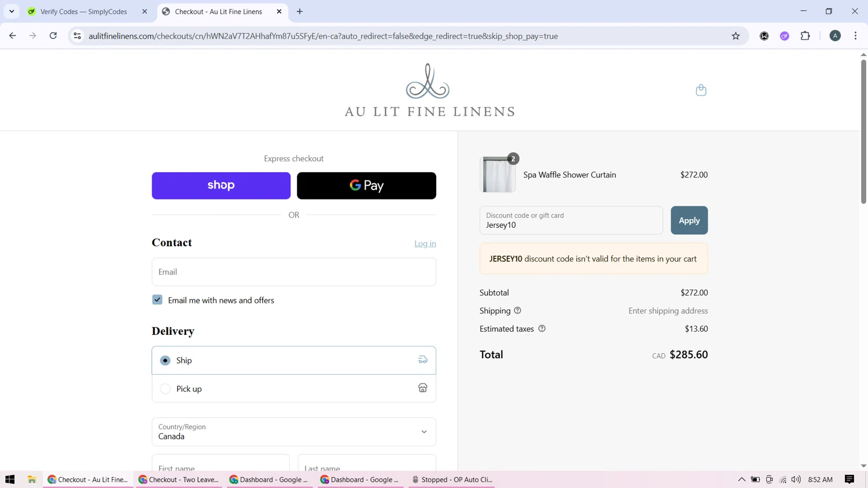This screenshot has width=868, height=488.
Task: Click the store icon in Pick up row
Action: click(x=423, y=389)
